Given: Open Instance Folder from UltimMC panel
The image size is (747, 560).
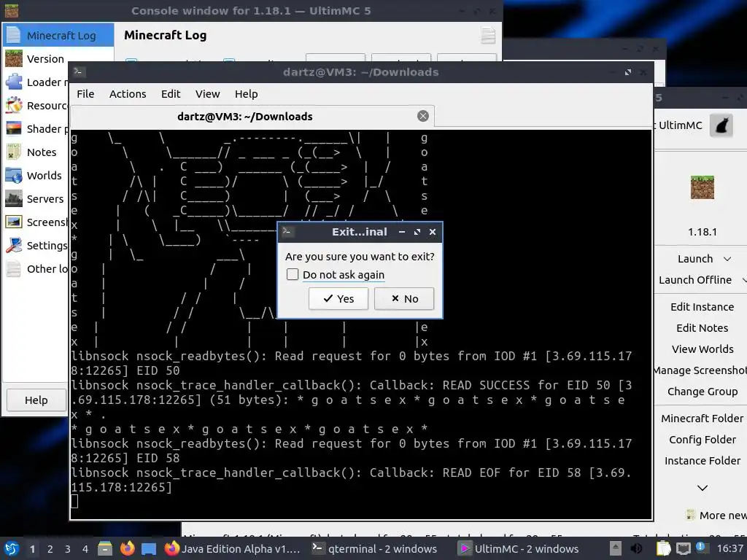Looking at the screenshot, I should pyautogui.click(x=703, y=461).
